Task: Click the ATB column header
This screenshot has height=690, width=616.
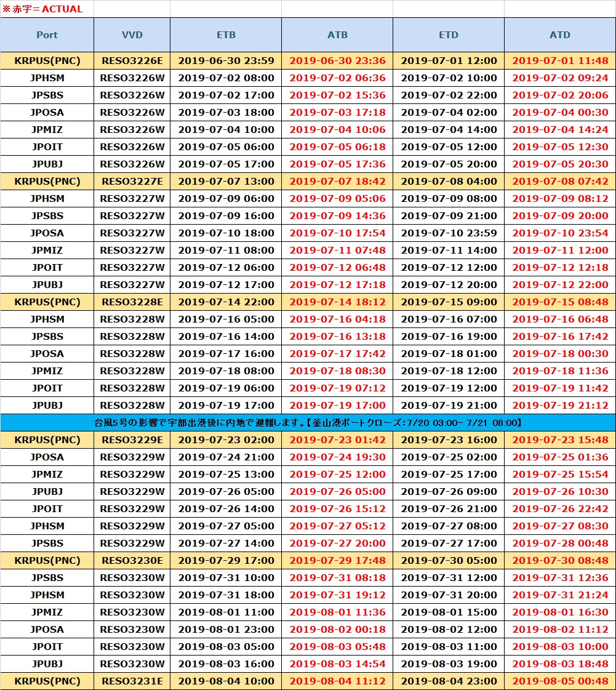Action: click(337, 34)
